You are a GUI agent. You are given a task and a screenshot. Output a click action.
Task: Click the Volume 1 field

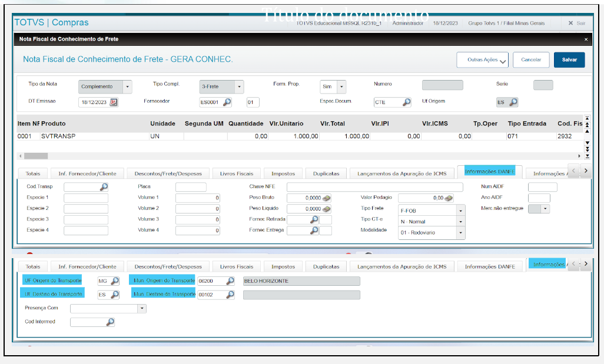(198, 198)
